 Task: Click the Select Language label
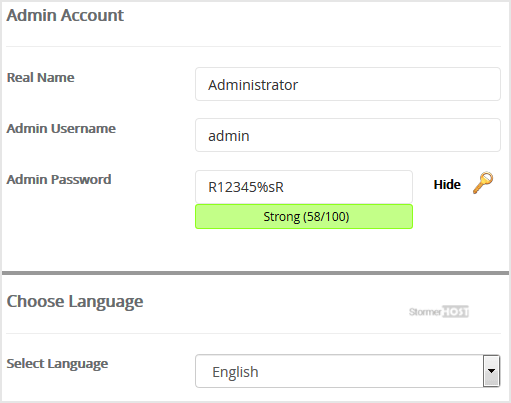click(57, 364)
